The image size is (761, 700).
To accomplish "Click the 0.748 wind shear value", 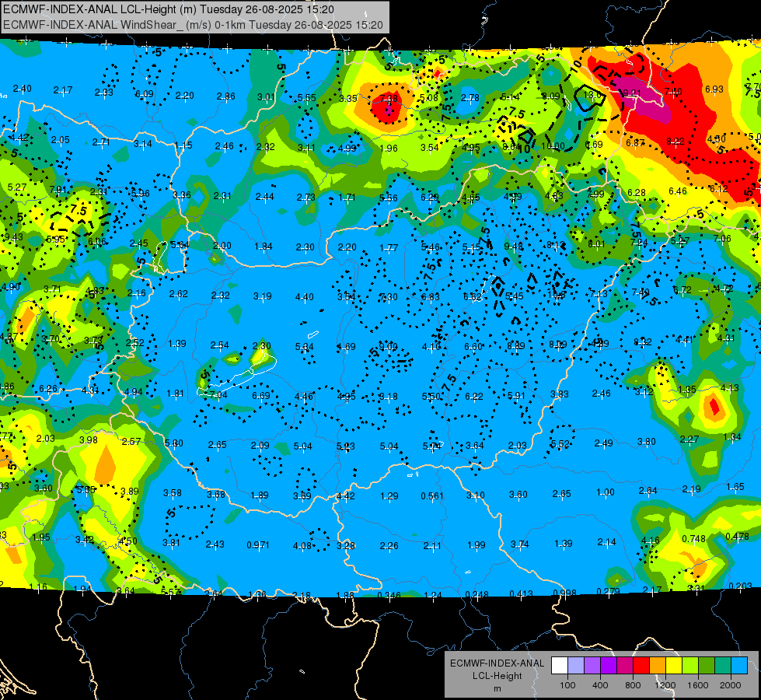I will click(x=693, y=538).
